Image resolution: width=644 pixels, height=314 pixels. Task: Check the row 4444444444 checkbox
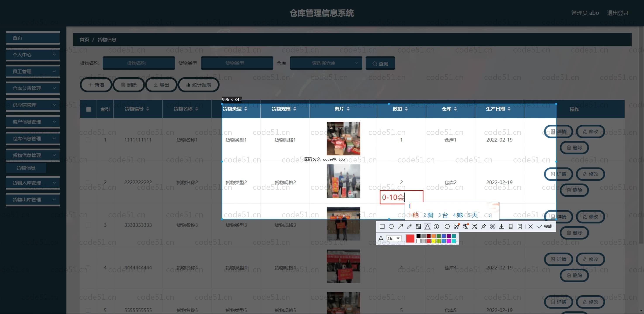coord(88,268)
